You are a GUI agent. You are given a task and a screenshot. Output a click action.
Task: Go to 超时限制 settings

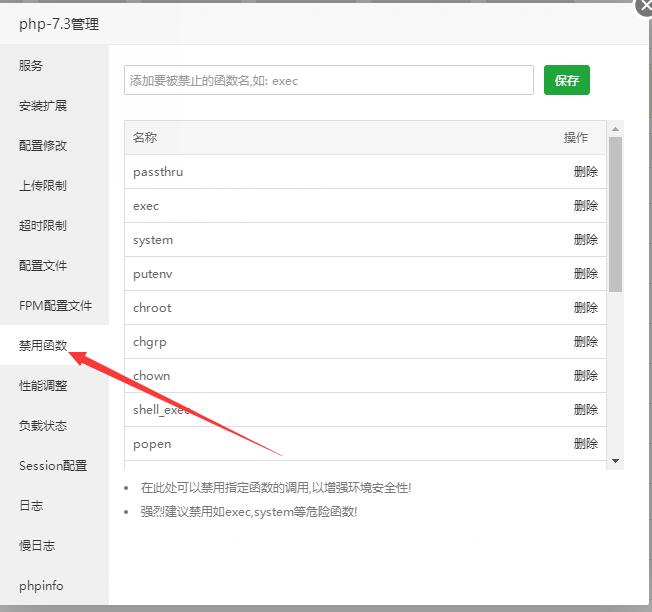[x=43, y=226]
